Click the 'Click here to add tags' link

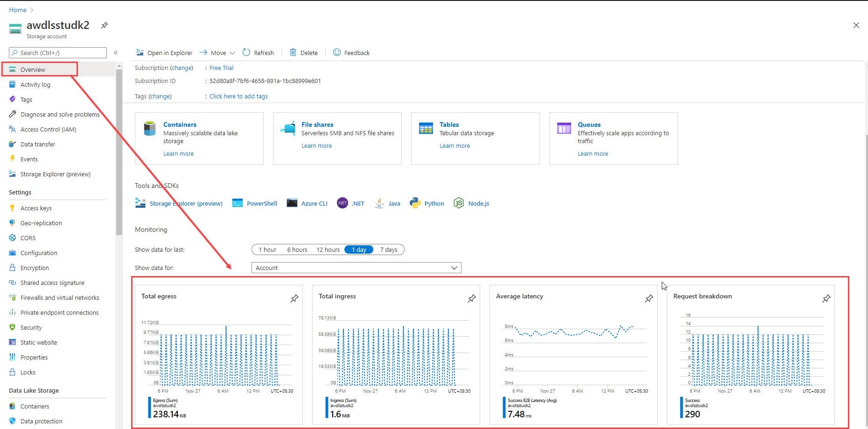coord(238,96)
